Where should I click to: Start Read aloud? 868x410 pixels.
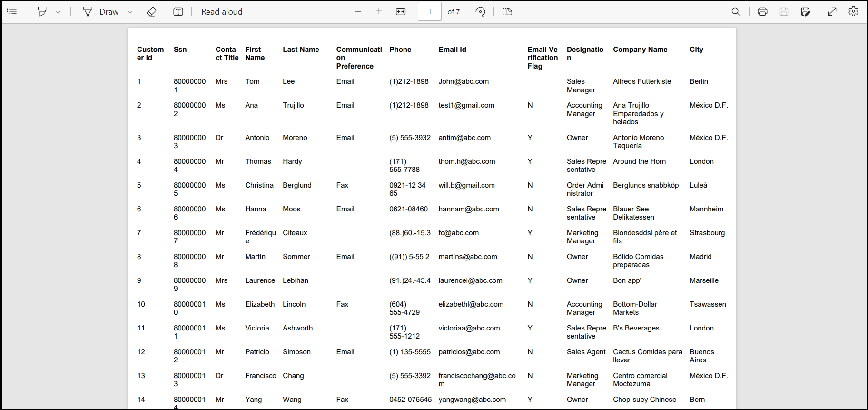[222, 12]
